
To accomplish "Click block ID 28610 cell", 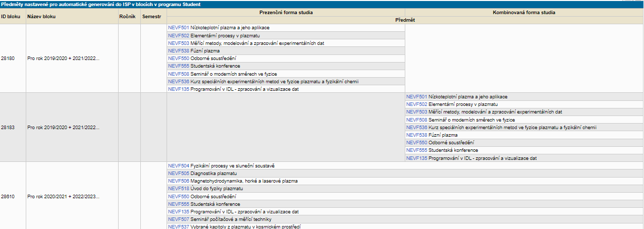I will coord(8,196).
